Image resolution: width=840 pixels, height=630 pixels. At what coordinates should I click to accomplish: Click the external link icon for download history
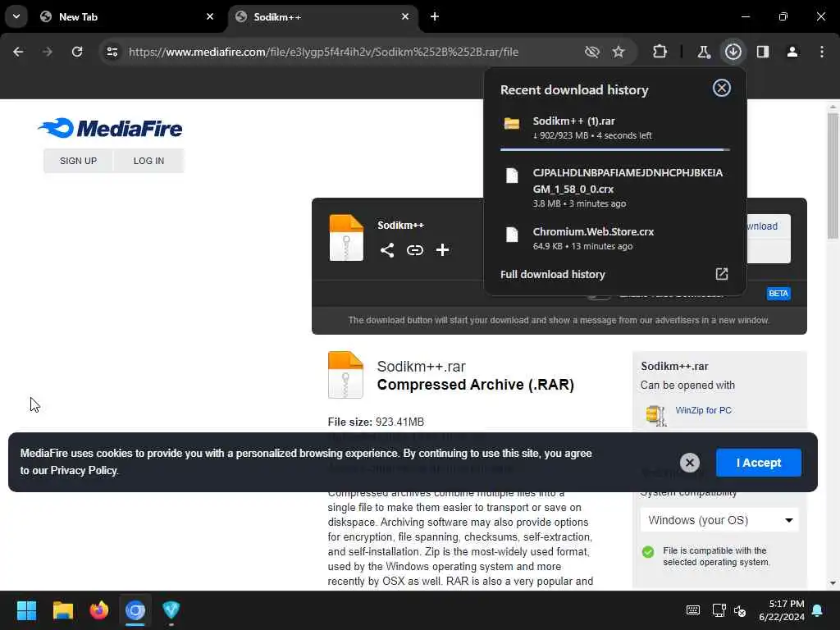coord(722,274)
